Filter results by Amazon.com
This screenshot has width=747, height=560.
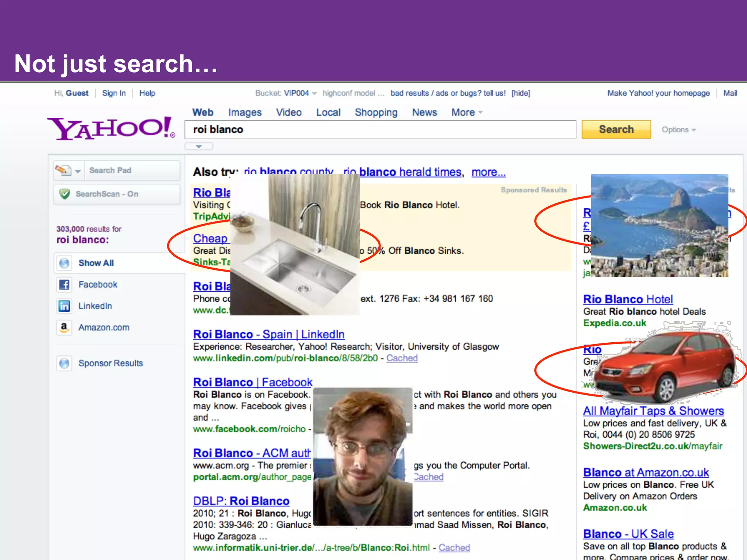(x=104, y=327)
